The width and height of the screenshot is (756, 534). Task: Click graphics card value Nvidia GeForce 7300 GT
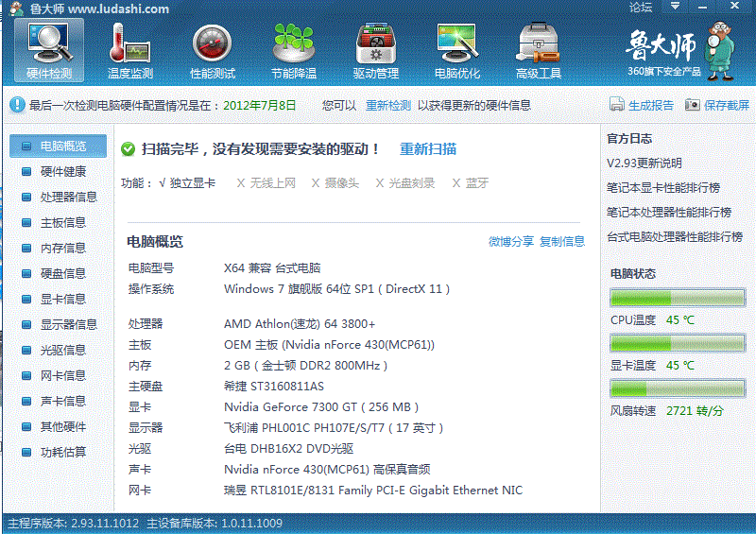pos(321,407)
